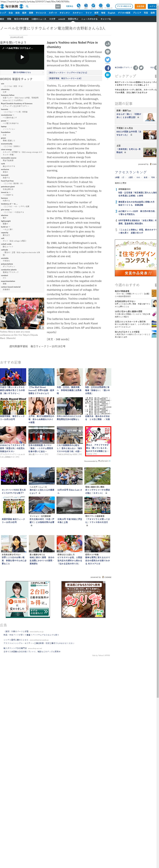Click the Mainichi Shimbun logo
Screen dimensions: 159x868
coord(12,6)
